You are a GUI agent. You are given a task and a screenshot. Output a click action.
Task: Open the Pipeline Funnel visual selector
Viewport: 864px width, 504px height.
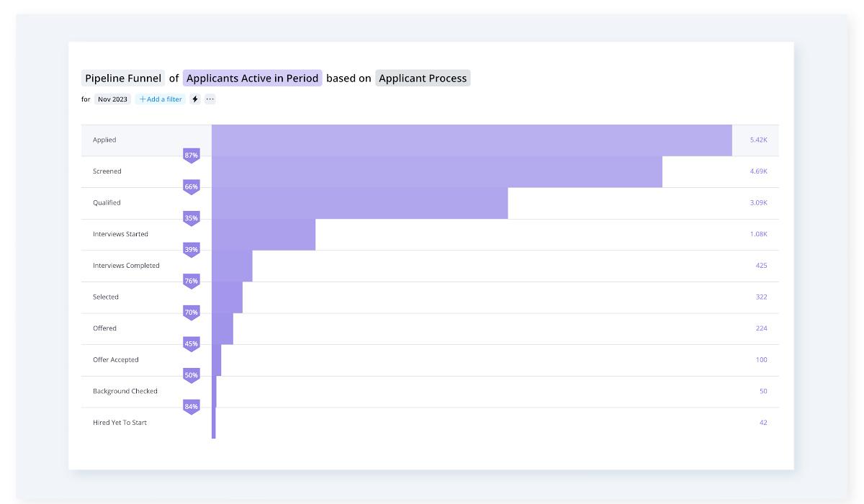[x=123, y=78]
